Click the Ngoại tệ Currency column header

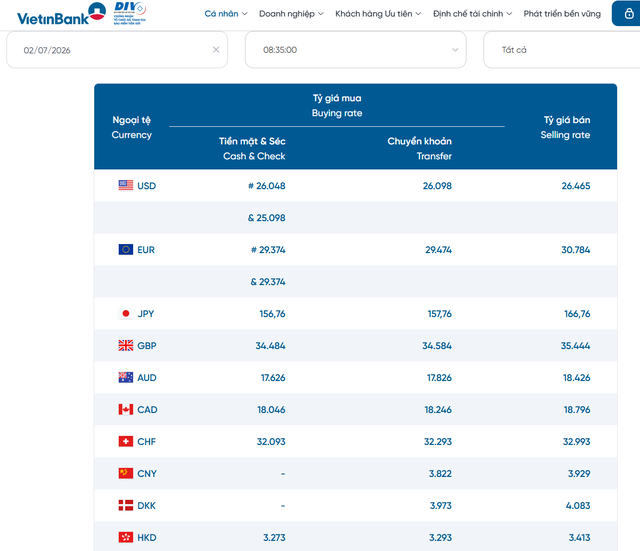131,127
